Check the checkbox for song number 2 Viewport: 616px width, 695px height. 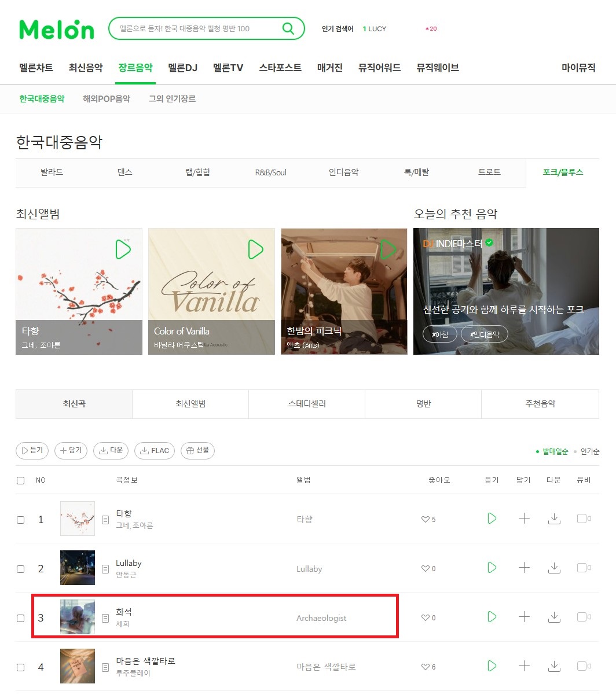pos(21,569)
